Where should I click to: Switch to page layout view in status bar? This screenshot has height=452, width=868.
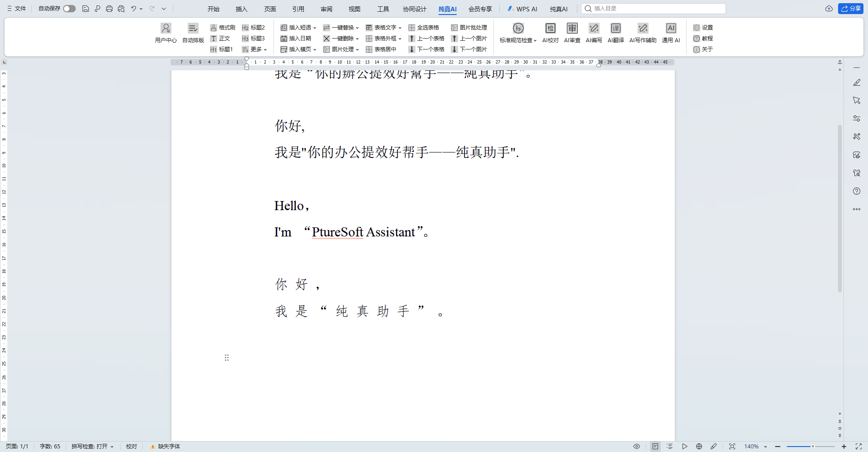[x=655, y=447]
